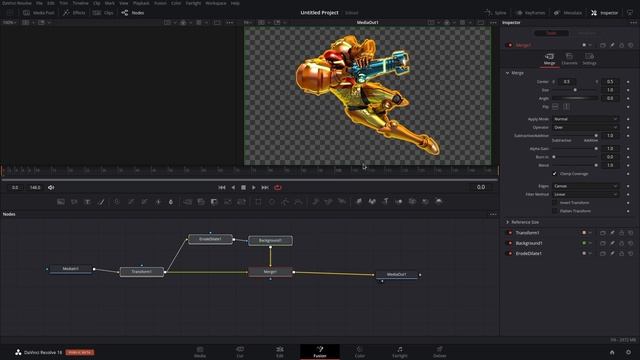Open the Edges dropdown
The image size is (640, 360).
coord(585,186)
